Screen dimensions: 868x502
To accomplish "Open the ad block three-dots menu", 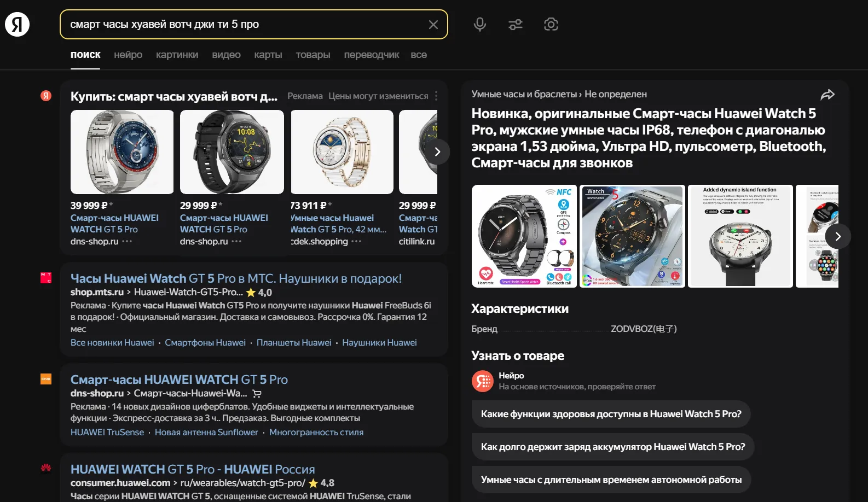I will 436,96.
